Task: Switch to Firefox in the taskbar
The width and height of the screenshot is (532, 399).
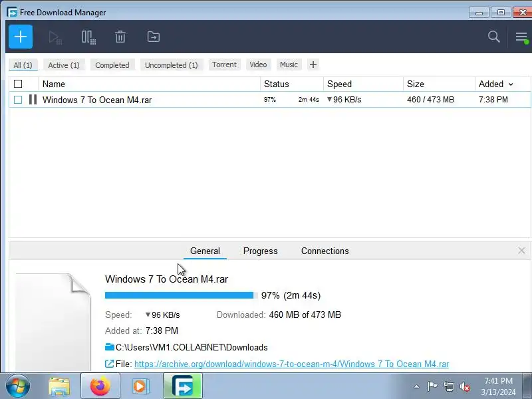Action: 100,386
